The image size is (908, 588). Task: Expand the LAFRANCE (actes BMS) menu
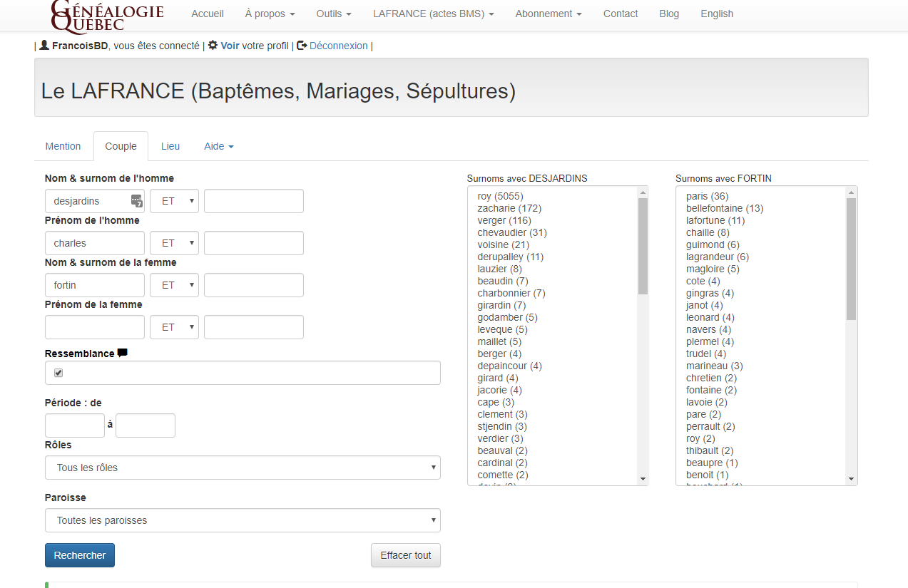(x=434, y=14)
